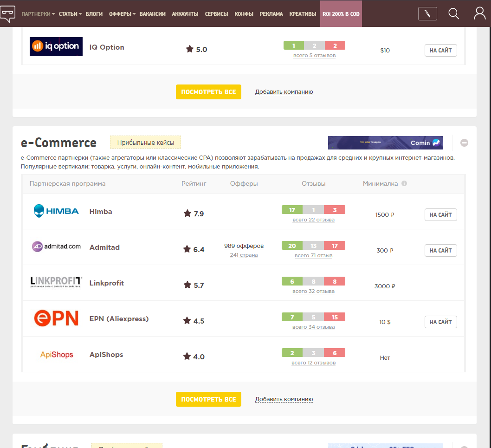This screenshot has width=491, height=448.
Task: Click НА САЙТ button for Himba
Action: pyautogui.click(x=440, y=215)
